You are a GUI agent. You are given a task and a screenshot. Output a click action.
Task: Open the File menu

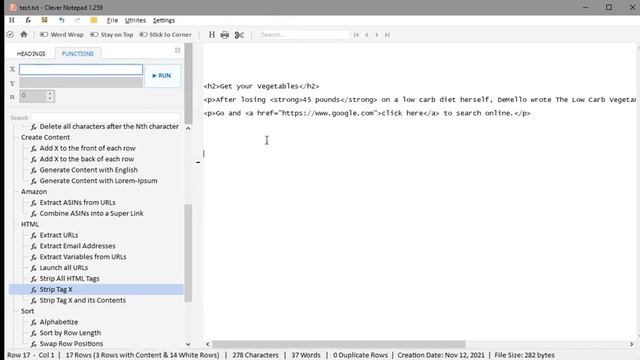112,20
